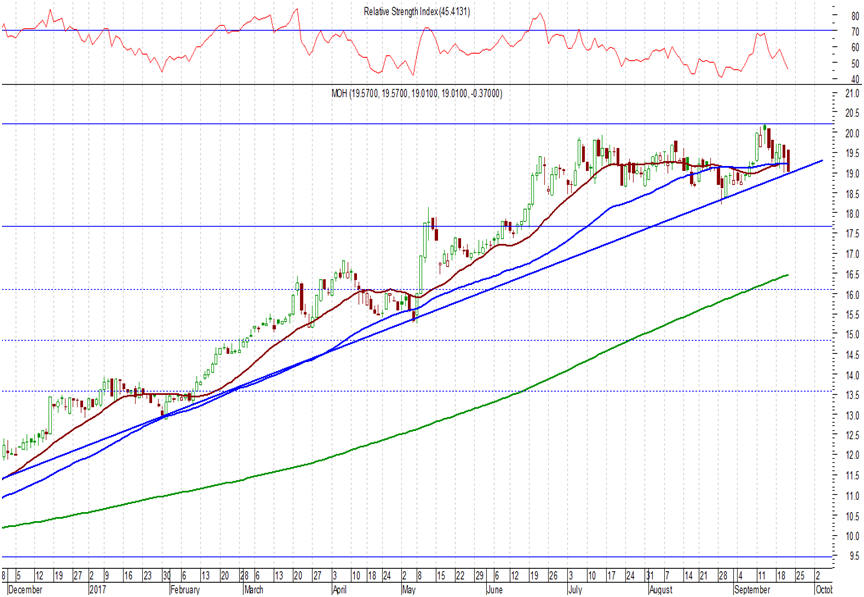This screenshot has width=864, height=597.
Task: Click the 21.0 price axis label
Action: pos(853,94)
